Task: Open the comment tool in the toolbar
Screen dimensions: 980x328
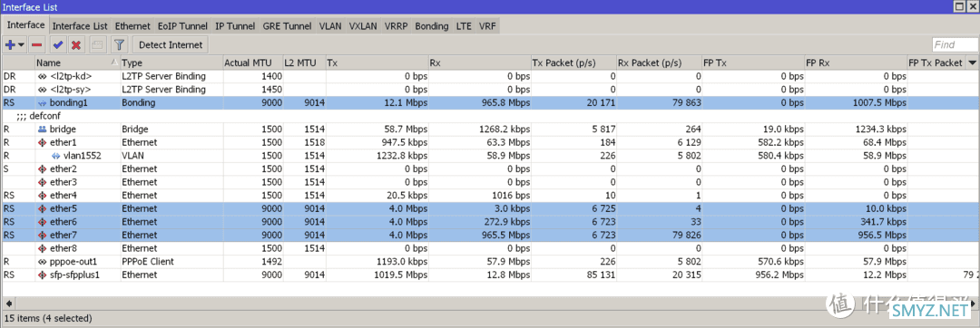Action: point(97,45)
